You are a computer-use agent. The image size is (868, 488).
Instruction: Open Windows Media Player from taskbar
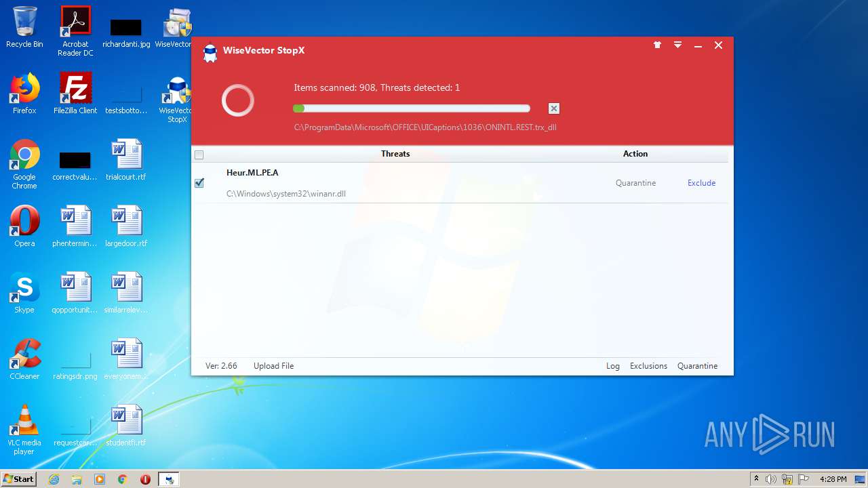click(100, 479)
